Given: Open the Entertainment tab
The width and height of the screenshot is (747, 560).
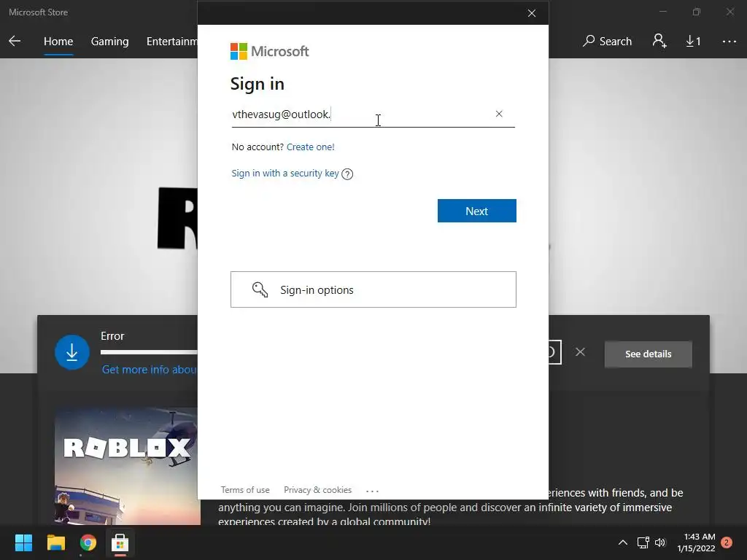Looking at the screenshot, I should click(x=172, y=42).
